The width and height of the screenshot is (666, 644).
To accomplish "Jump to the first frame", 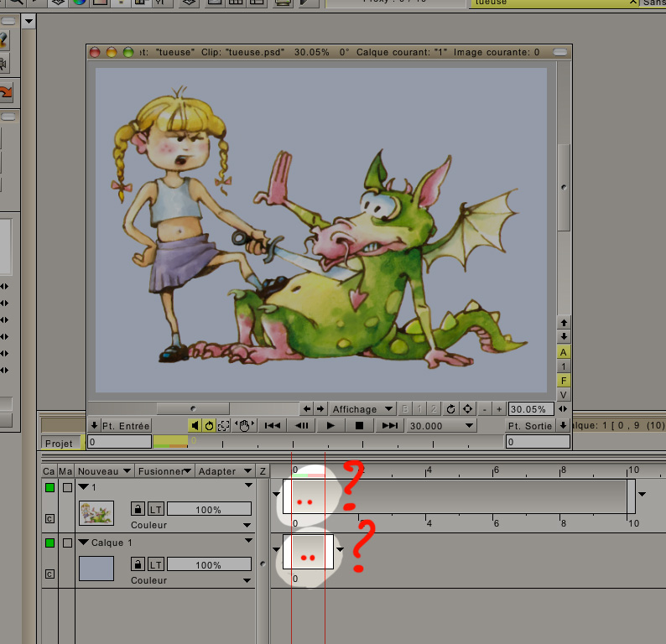I will point(273,425).
